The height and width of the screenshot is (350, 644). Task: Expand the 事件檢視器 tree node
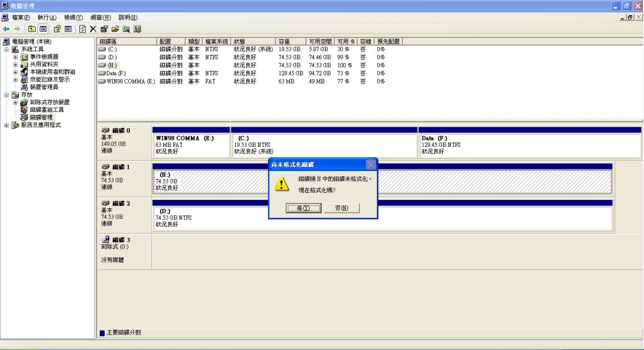point(15,57)
